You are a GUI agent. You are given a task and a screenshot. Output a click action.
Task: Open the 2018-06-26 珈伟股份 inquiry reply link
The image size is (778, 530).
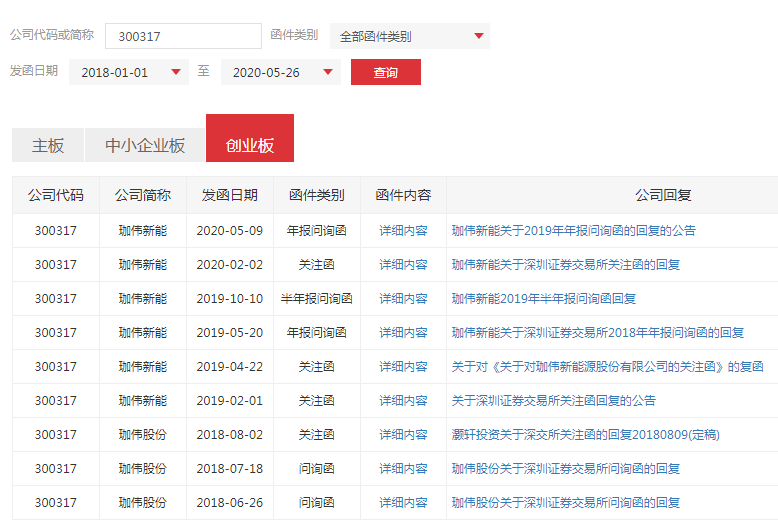coord(566,503)
